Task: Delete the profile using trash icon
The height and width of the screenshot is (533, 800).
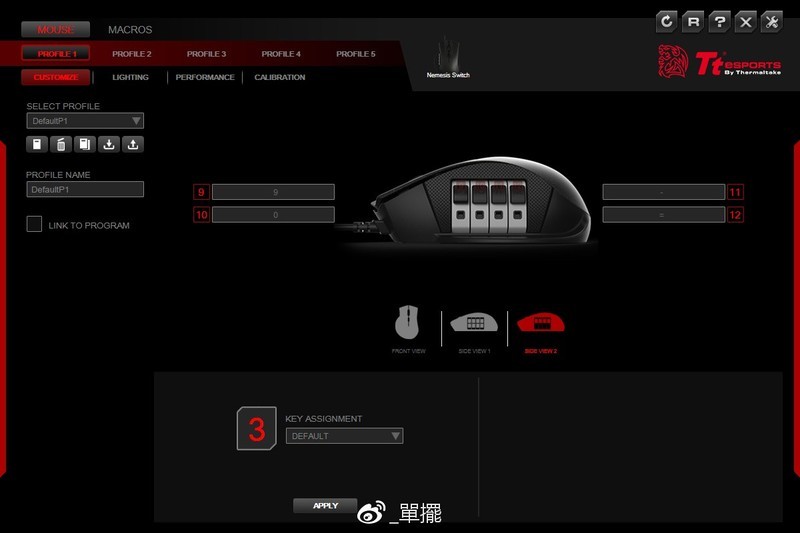Action: coord(61,144)
